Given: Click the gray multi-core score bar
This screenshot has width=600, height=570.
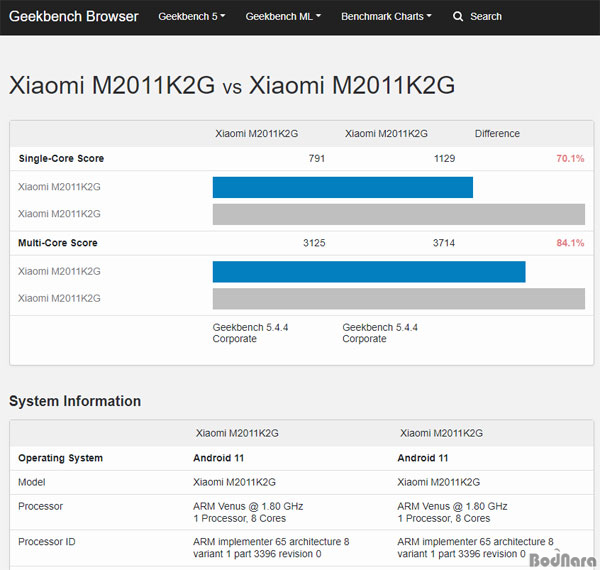Looking at the screenshot, I should click(x=399, y=298).
